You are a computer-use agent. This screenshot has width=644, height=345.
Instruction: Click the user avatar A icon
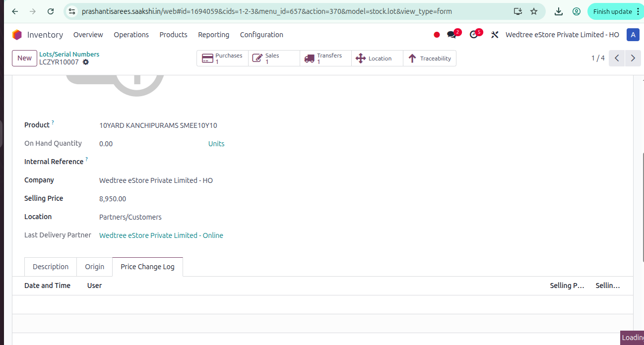click(x=633, y=35)
